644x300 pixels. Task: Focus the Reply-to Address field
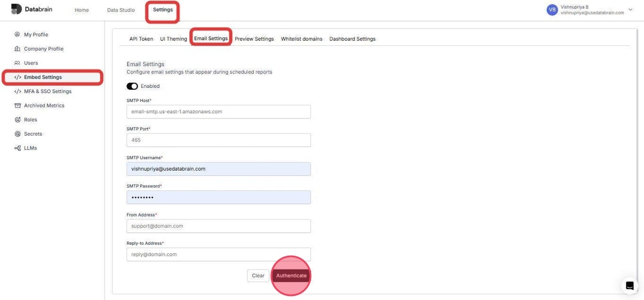[x=218, y=255]
